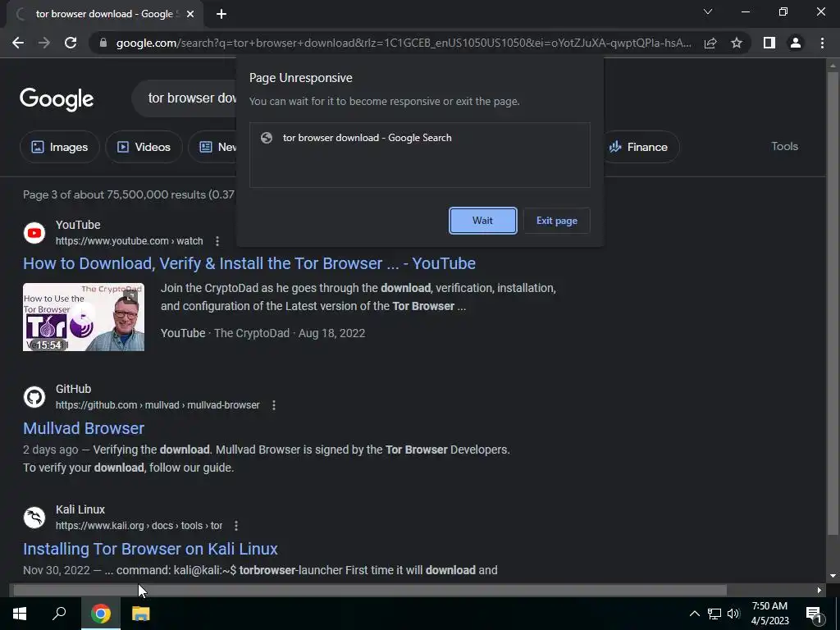The image size is (840, 630).
Task: Select the unresponsive page entry in list
Action: point(419,138)
